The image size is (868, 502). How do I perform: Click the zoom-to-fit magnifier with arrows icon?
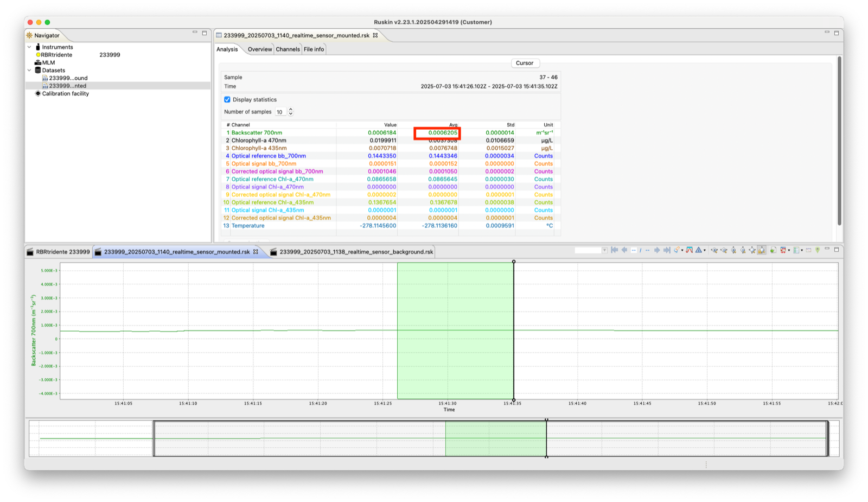pyautogui.click(x=752, y=250)
